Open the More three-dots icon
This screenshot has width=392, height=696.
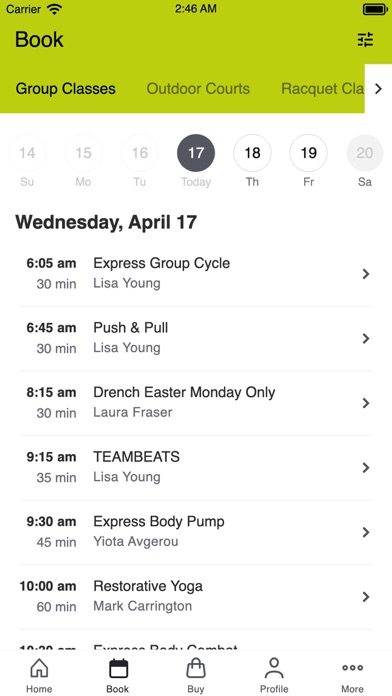tap(352, 668)
